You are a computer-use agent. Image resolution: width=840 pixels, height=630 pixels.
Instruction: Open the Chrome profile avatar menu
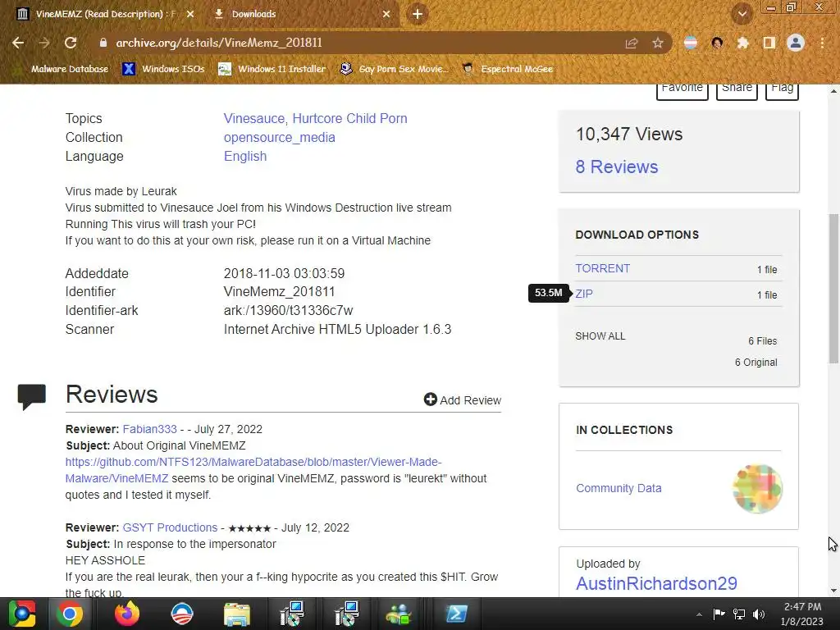point(796,43)
